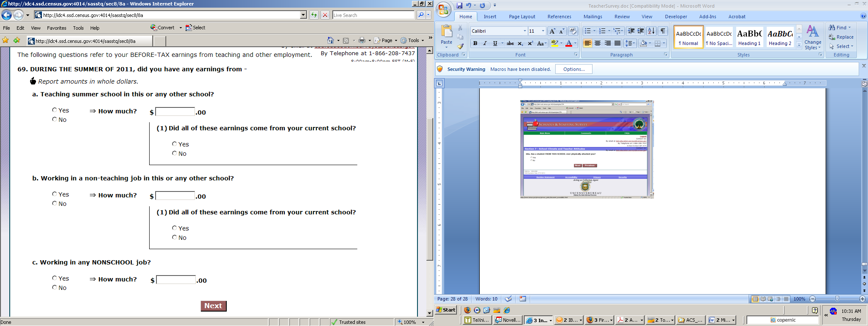The image size is (868, 326).
Task: Select No for non-teaching job question b
Action: tap(55, 203)
